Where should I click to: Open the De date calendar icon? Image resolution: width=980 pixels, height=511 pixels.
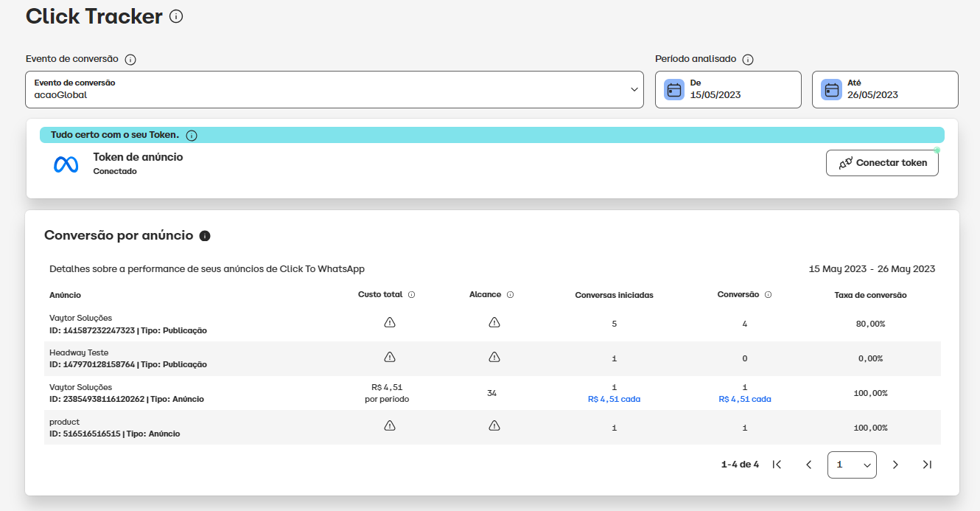pos(674,90)
